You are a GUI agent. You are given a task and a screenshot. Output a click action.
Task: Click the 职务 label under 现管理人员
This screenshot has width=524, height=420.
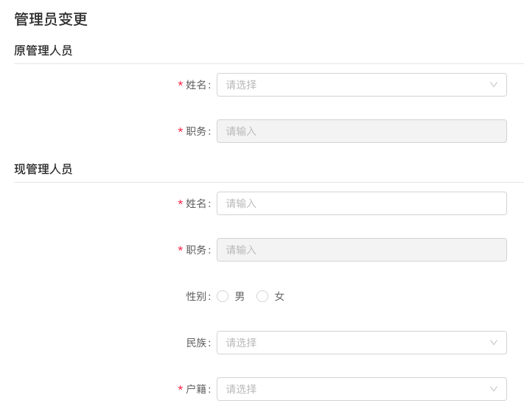[196, 250]
